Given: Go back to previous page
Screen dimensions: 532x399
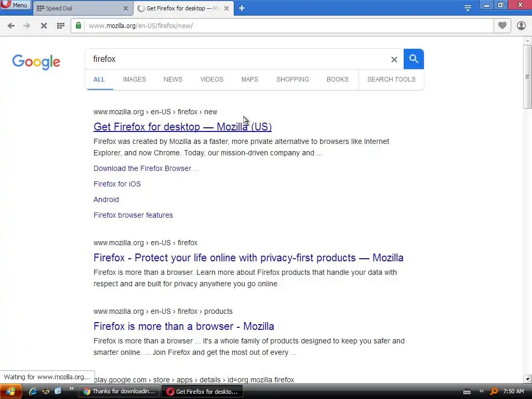Looking at the screenshot, I should 11,26.
